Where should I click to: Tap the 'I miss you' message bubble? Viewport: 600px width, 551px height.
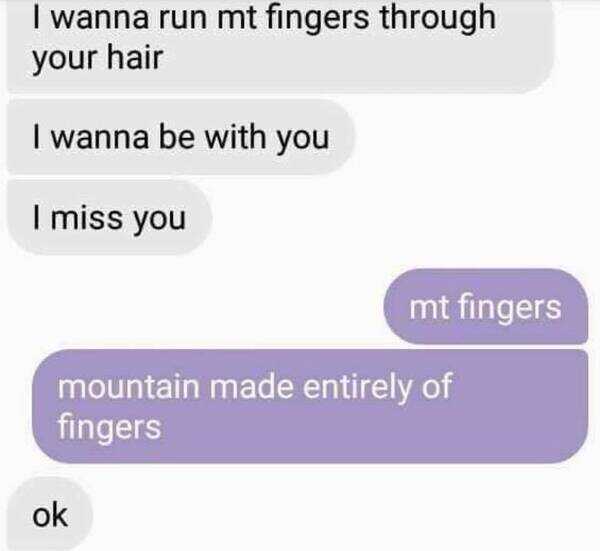pos(109,217)
